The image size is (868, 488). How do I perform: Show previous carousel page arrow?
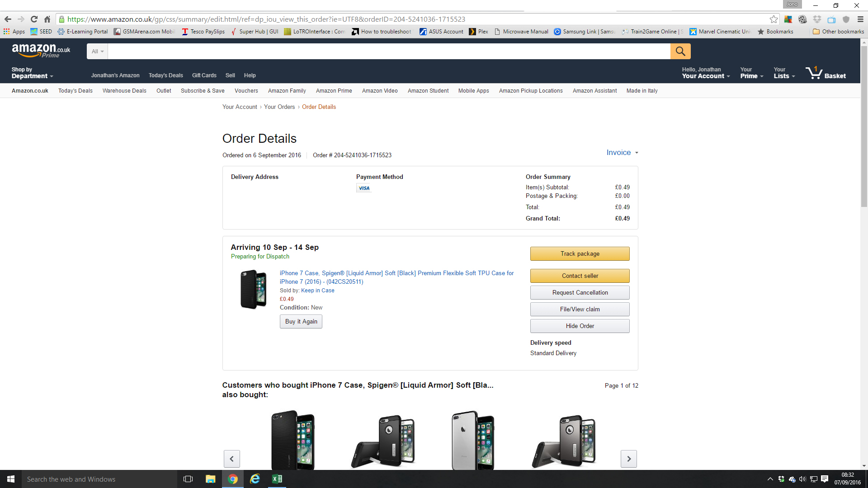[231, 459]
